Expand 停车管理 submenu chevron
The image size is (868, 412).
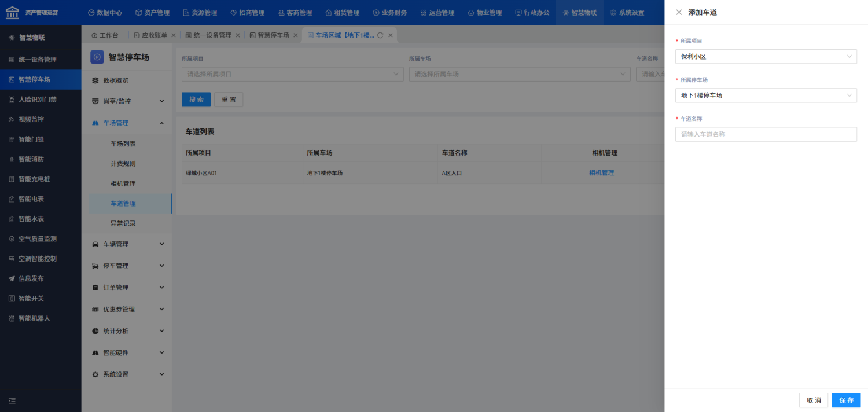[x=161, y=266]
